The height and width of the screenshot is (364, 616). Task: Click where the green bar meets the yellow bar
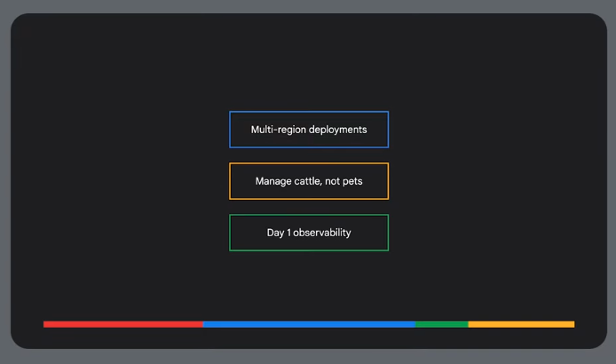(468, 324)
